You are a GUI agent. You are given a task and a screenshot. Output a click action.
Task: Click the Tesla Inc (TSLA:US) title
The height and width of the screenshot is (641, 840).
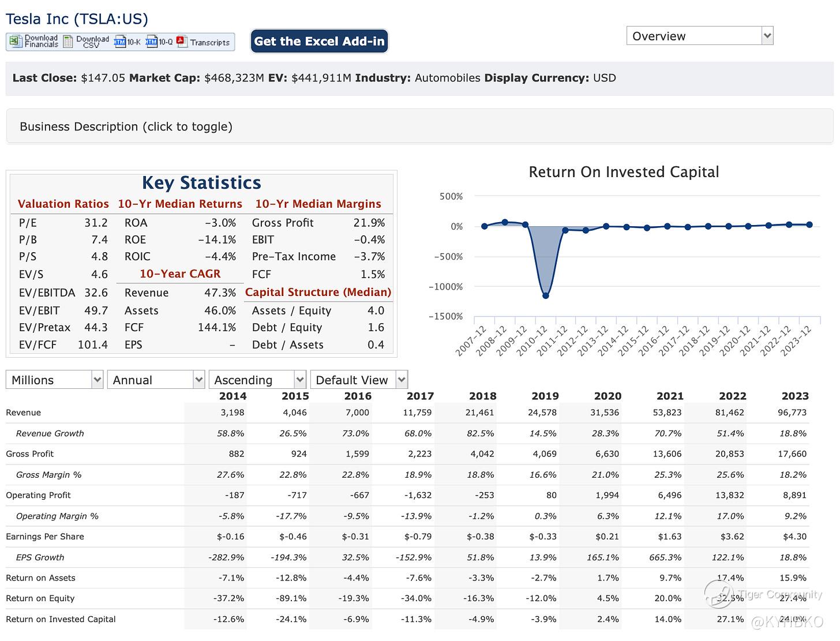click(x=77, y=18)
